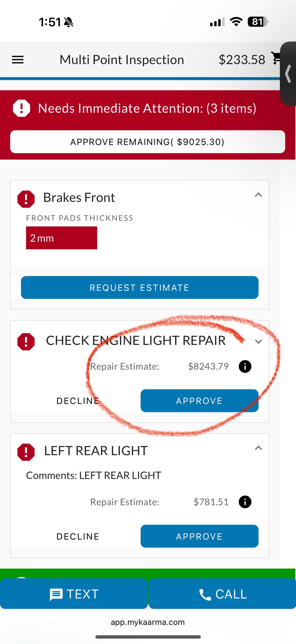Open the shopping cart icon
This screenshot has width=296, height=644.
click(276, 58)
